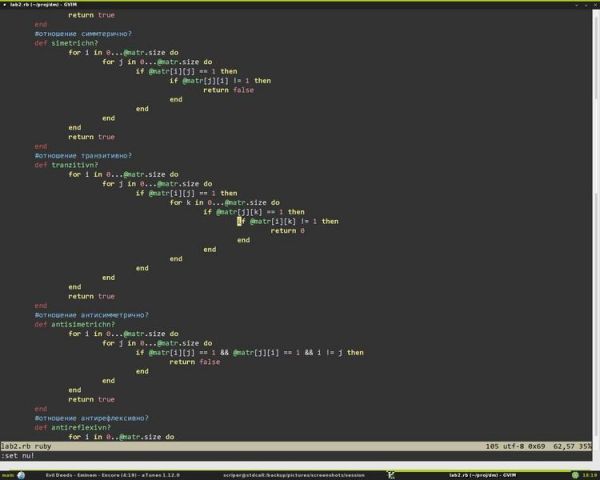Click the long condition containing '&& i != j then'
600x480 pixels.
[250, 353]
